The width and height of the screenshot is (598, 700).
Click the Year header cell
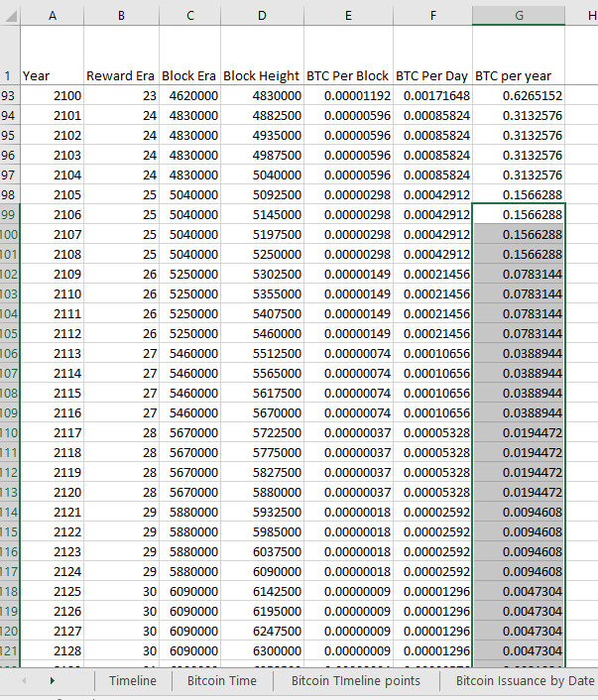pyautogui.click(x=52, y=55)
